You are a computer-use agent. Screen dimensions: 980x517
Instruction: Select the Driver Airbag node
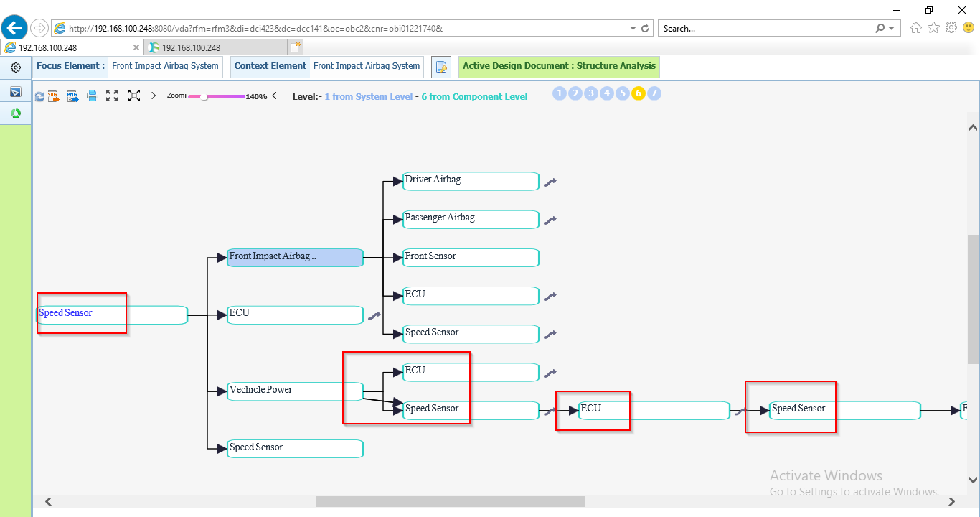[471, 181]
